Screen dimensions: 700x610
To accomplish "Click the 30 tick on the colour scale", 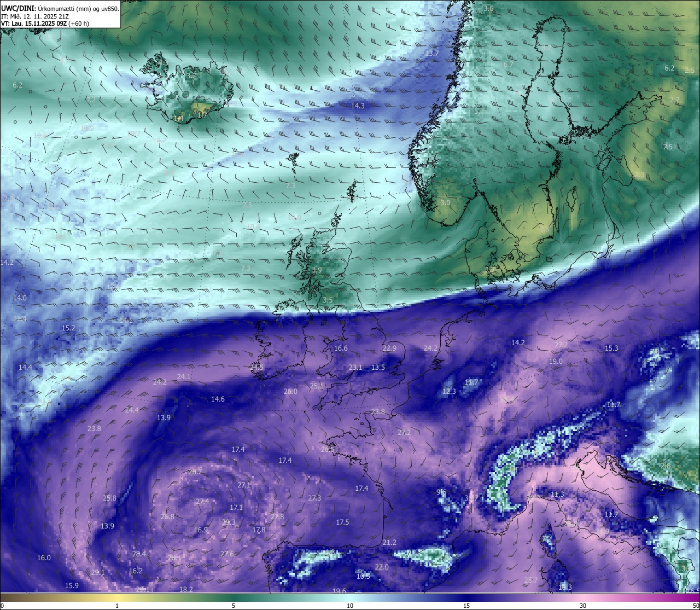I will click(583, 606).
